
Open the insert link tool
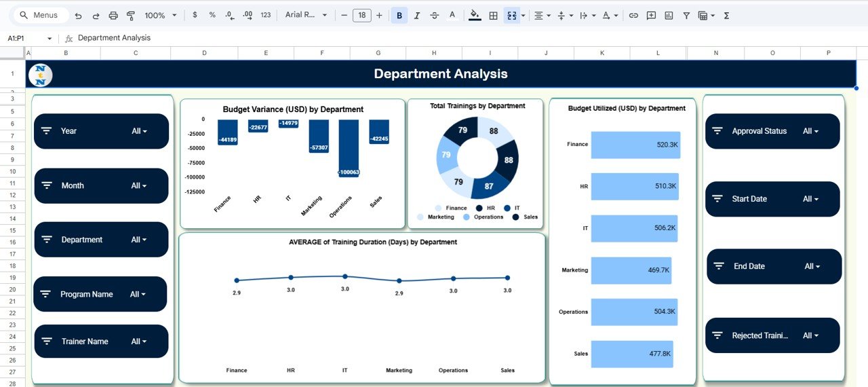point(633,15)
